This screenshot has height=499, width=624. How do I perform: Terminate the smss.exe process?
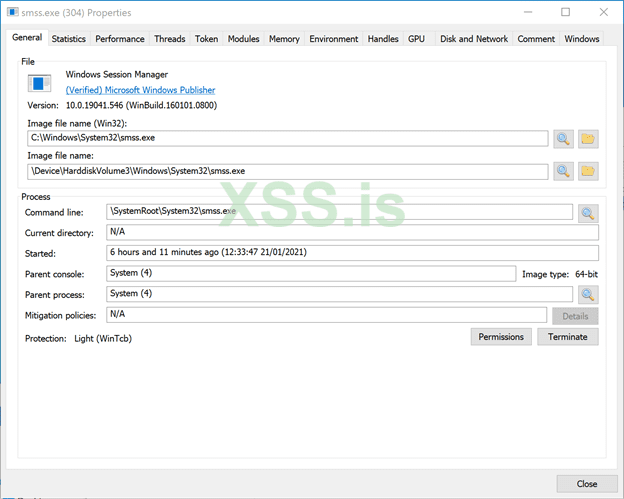pos(567,337)
